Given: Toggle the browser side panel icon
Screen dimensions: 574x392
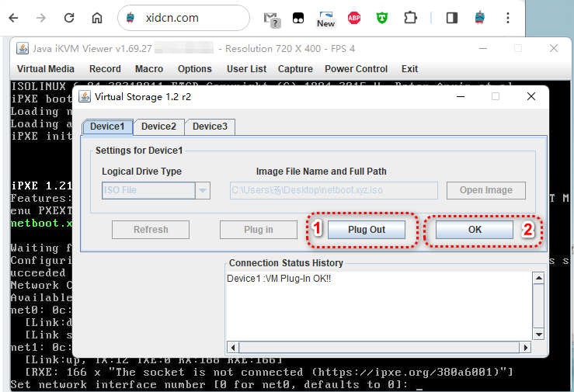Looking at the screenshot, I should [451, 18].
